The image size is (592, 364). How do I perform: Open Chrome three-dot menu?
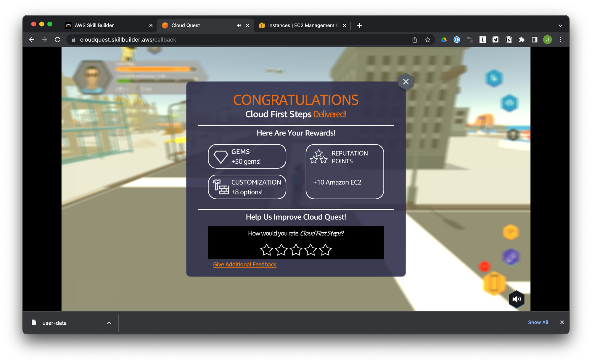pos(560,40)
